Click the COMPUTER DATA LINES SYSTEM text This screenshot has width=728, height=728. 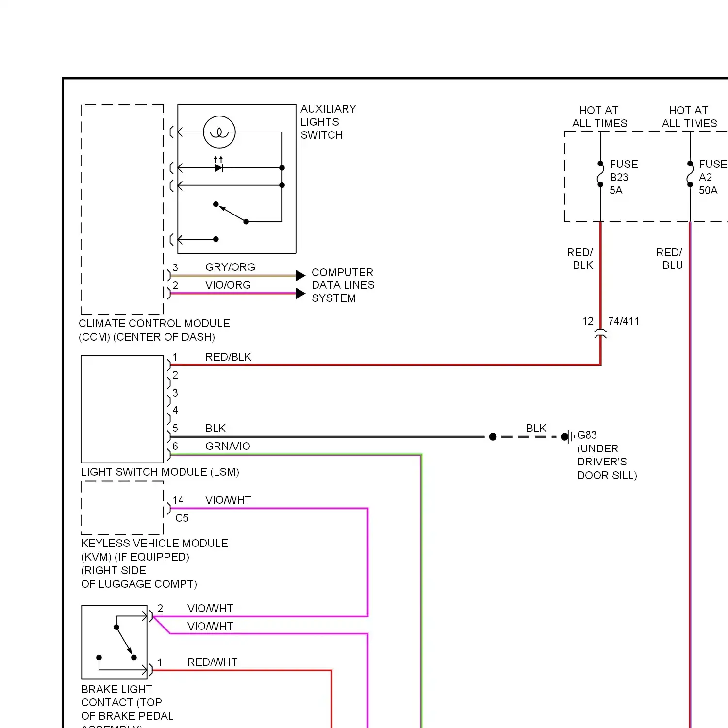click(x=343, y=285)
